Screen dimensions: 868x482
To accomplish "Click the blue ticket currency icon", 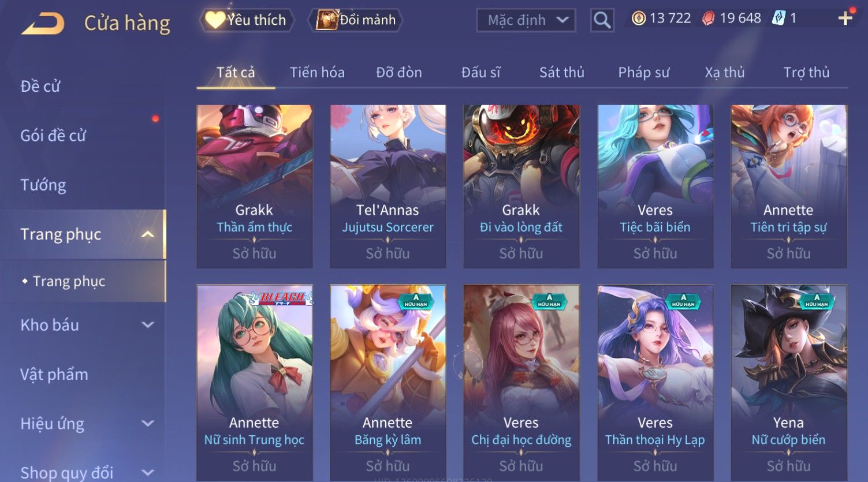I will [x=778, y=18].
